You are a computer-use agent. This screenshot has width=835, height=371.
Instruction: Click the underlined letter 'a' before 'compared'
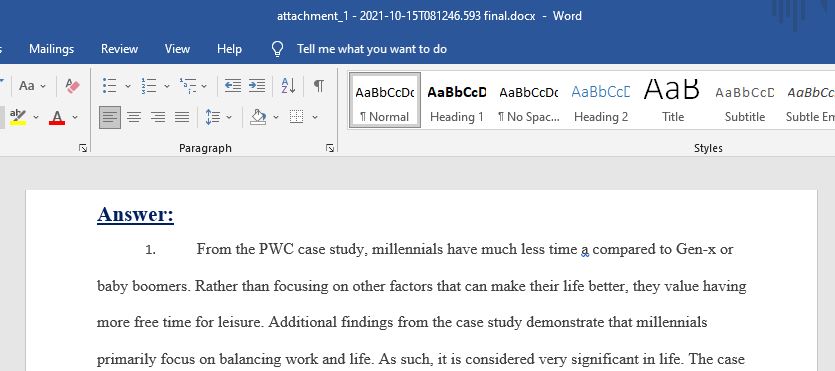pos(585,250)
